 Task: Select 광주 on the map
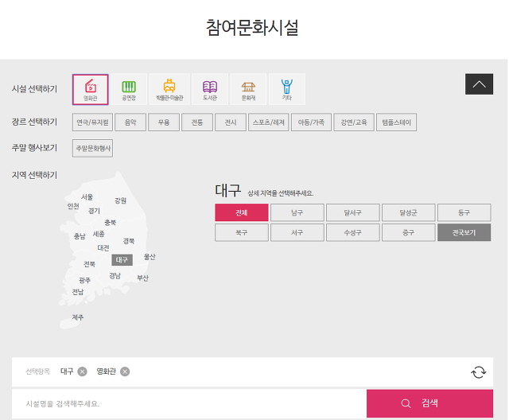(x=85, y=280)
